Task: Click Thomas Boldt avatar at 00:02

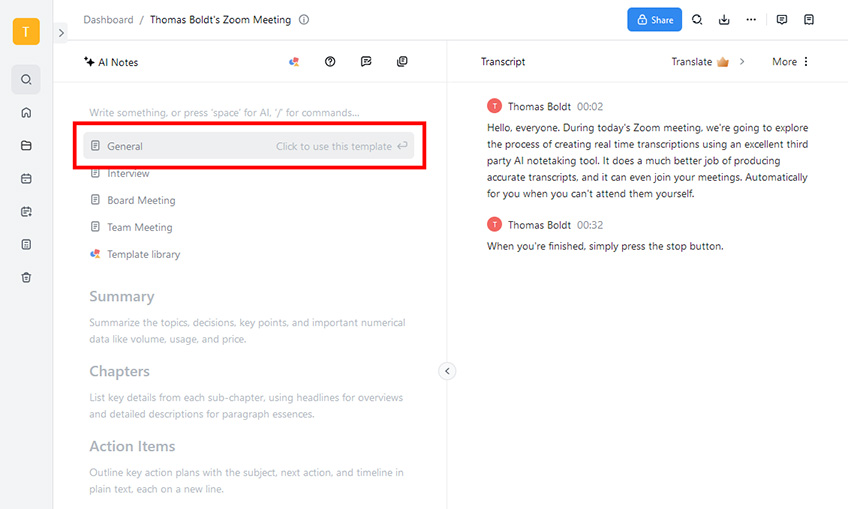Action: pos(494,106)
